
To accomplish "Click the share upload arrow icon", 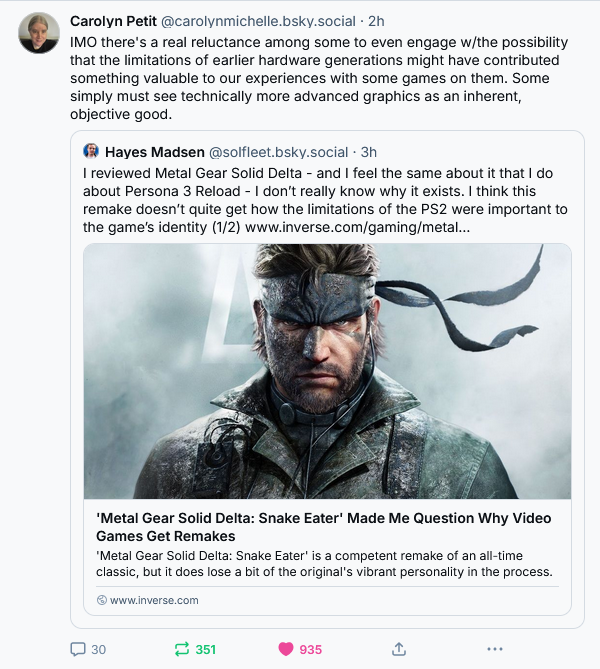I will tap(398, 649).
